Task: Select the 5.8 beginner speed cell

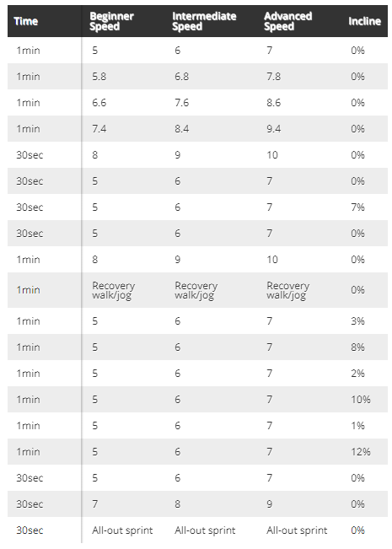Action: tap(99, 77)
